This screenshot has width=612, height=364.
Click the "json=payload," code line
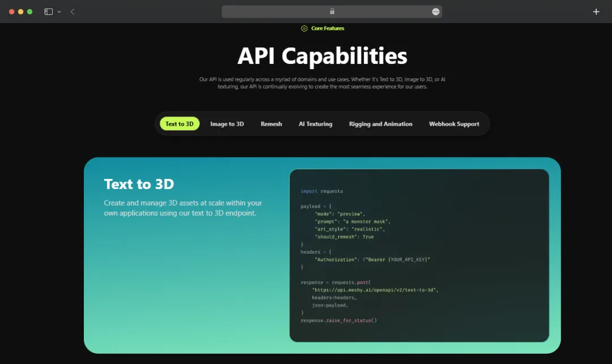click(330, 305)
